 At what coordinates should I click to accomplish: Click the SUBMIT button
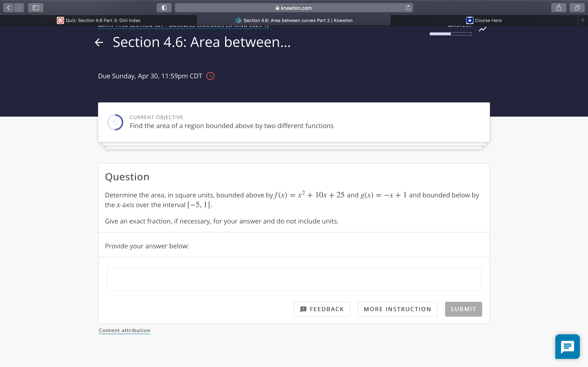[463, 309]
